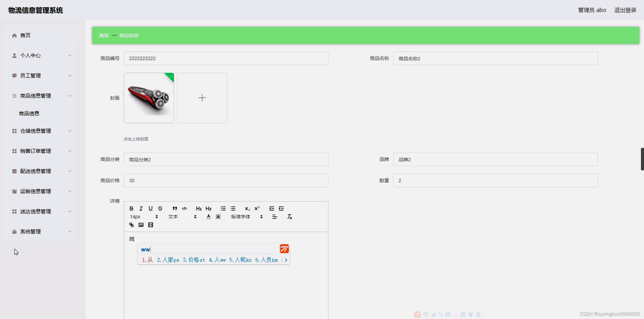644x319 pixels.
Task: Insert a code block
Action: point(184,208)
